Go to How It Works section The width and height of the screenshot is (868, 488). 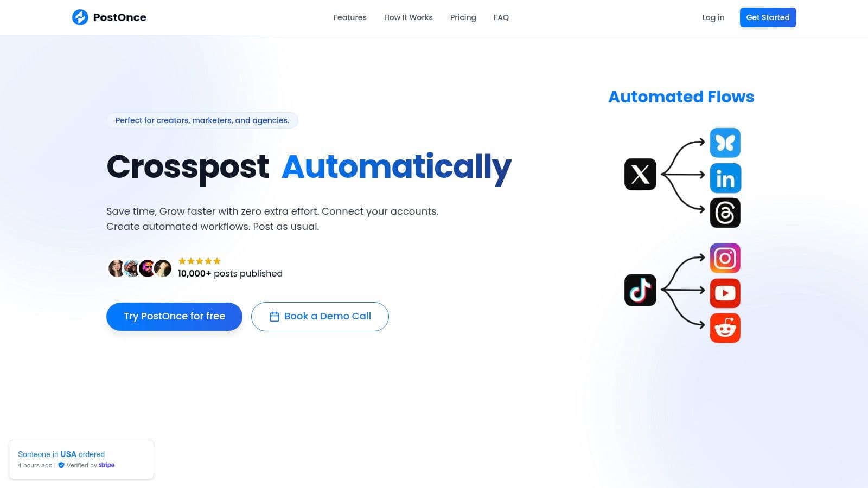click(409, 17)
